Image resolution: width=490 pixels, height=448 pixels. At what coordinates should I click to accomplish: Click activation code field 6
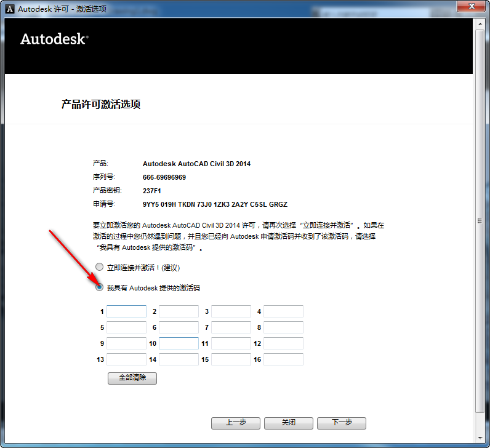click(x=179, y=327)
